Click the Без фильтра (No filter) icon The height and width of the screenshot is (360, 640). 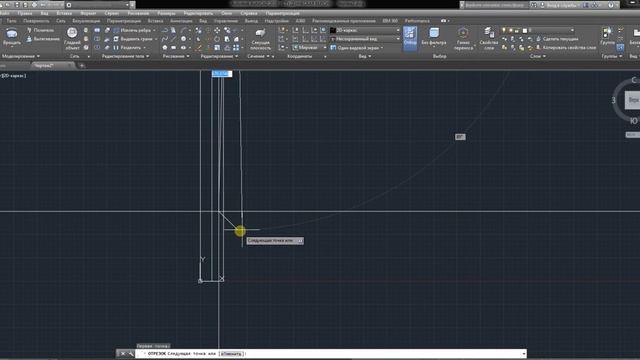(434, 37)
